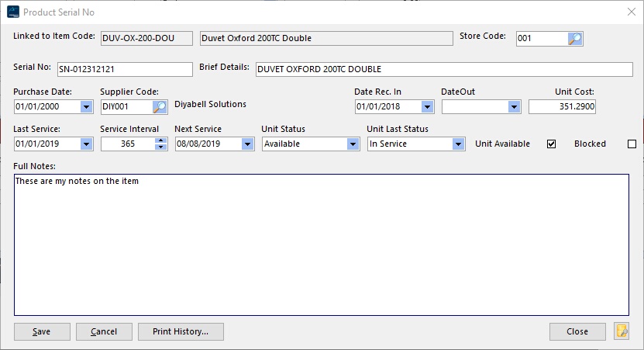Open the DateOut date picker
Screen dimensions: 644x350
point(514,107)
